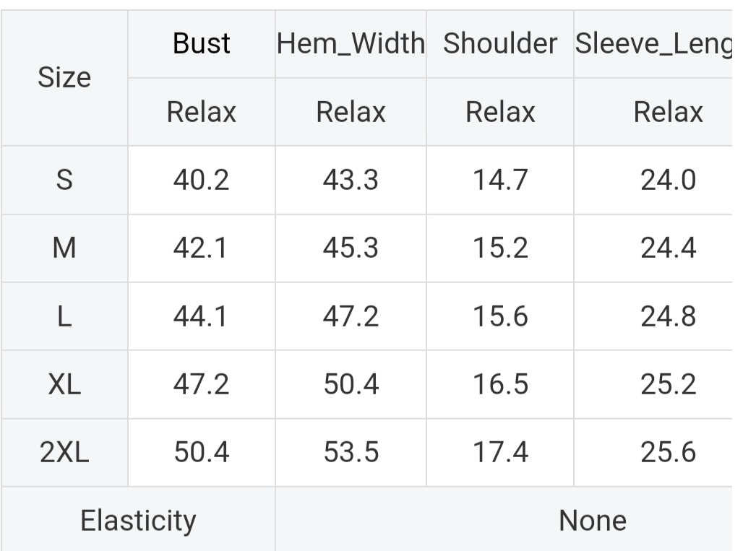Click the Relax subheader under Shoulder
This screenshot has height=551, width=756.
[x=500, y=112]
